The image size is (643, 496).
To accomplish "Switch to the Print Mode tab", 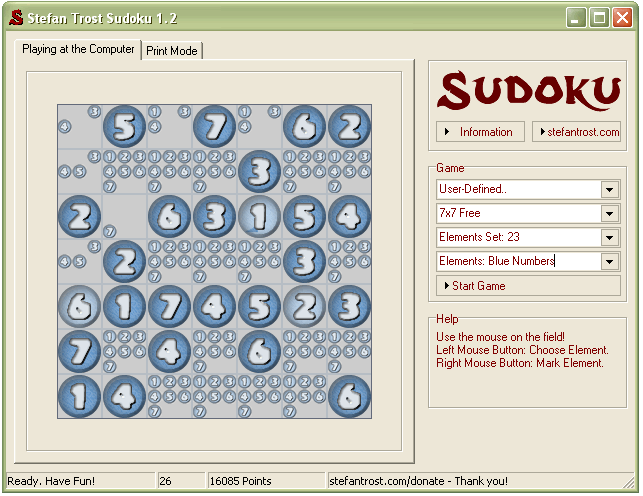I will pos(173,51).
